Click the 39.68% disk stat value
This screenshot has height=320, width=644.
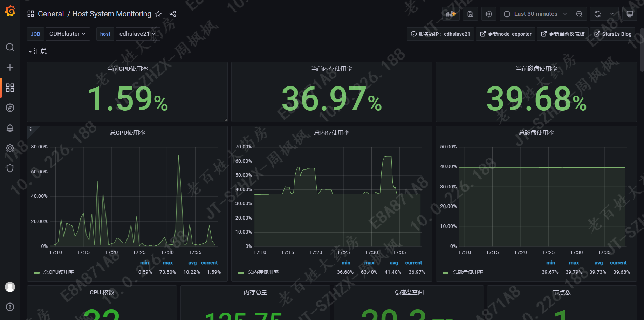[536, 99]
